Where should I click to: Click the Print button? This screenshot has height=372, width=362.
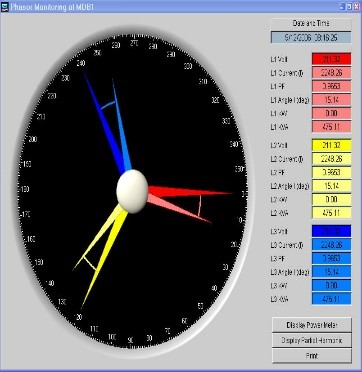(312, 356)
